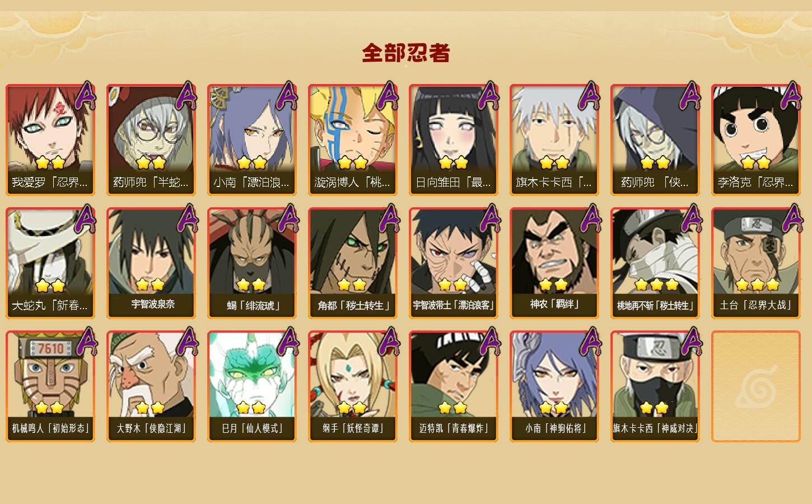Choose the 漩涡博人 ninja portrait

tap(353, 140)
